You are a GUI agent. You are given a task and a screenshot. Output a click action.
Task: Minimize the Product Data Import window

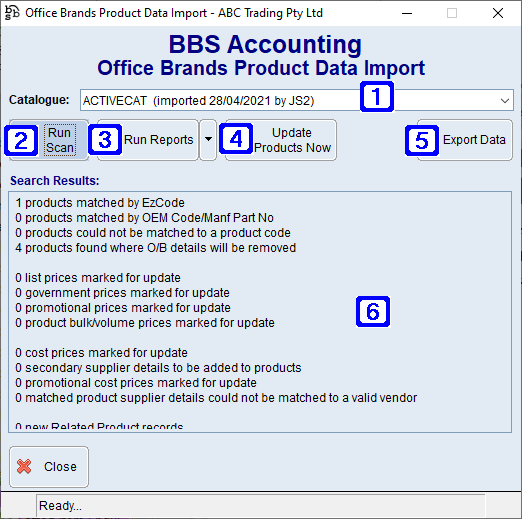[x=407, y=13]
